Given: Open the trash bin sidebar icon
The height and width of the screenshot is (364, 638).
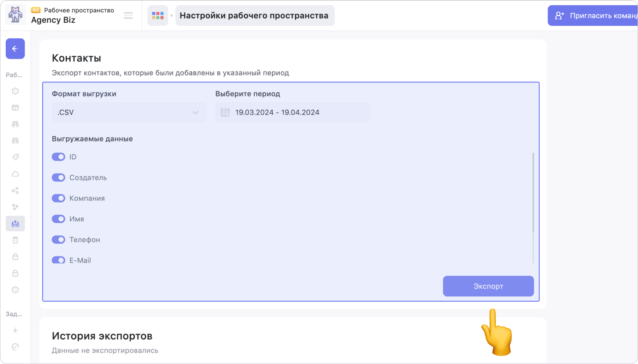Looking at the screenshot, I should click(15, 240).
